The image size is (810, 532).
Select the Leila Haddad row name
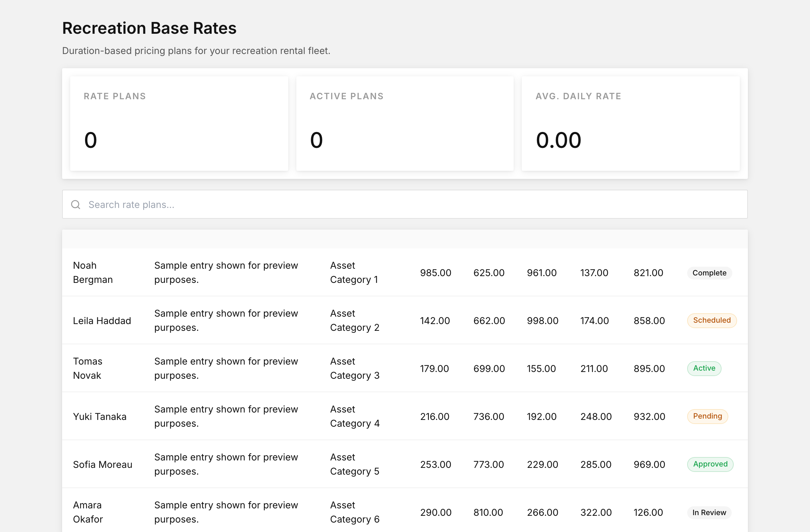(x=102, y=321)
